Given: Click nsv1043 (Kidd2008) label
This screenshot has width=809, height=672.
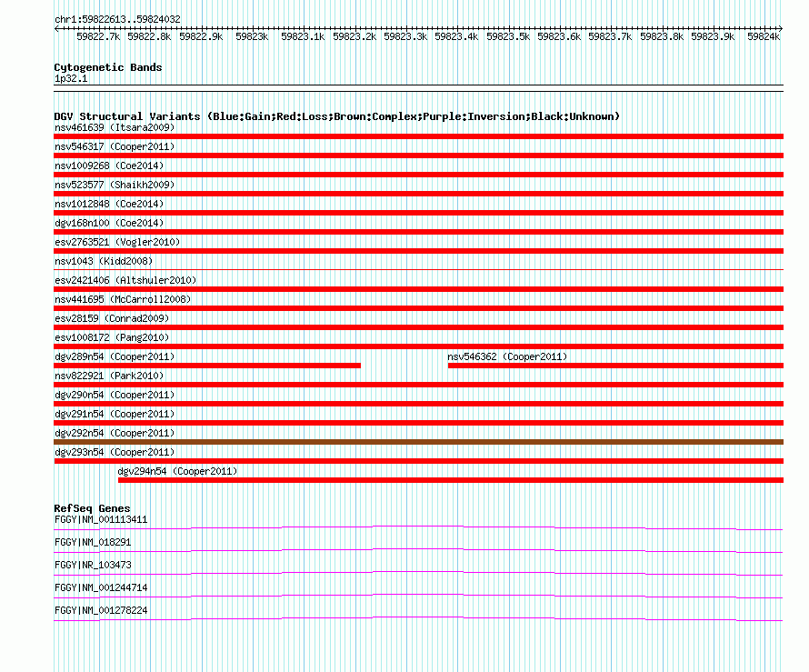Looking at the screenshot, I should (104, 261).
